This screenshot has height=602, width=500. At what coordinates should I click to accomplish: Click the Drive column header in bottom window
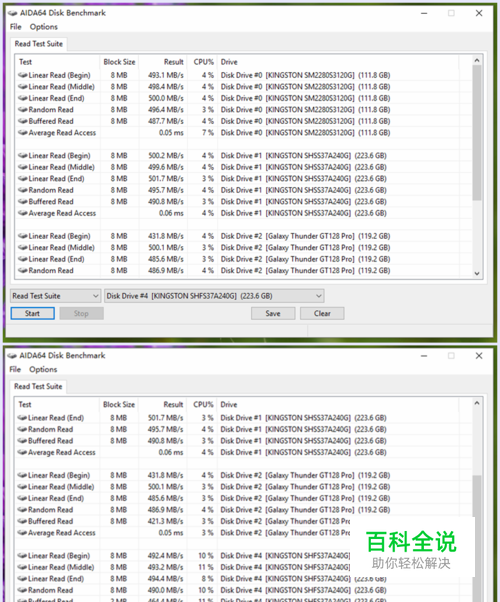(x=338, y=404)
